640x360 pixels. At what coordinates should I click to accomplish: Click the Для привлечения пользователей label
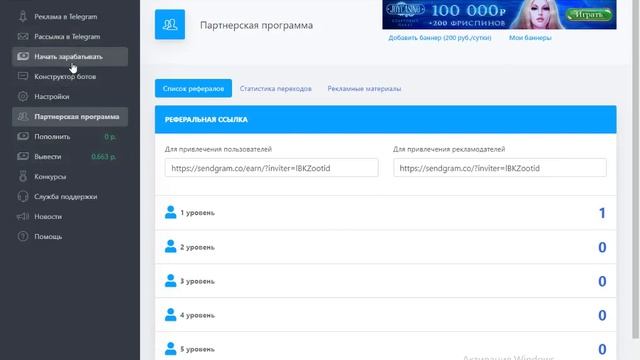click(x=218, y=149)
